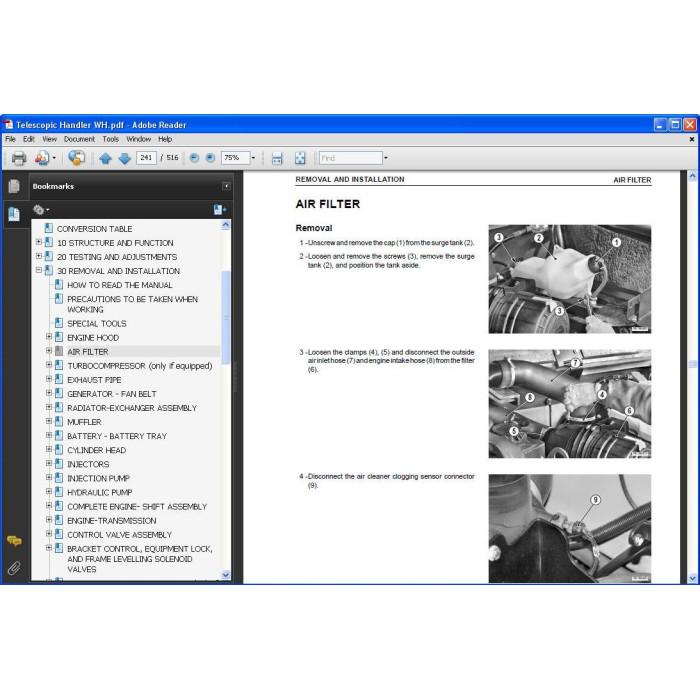Click the fit page toolbar icon
This screenshot has width=700, height=700.
pyautogui.click(x=300, y=158)
